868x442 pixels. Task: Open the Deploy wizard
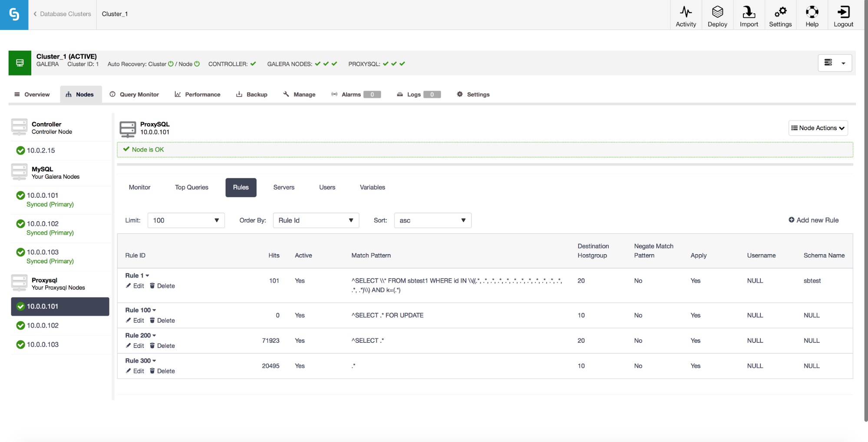point(717,16)
